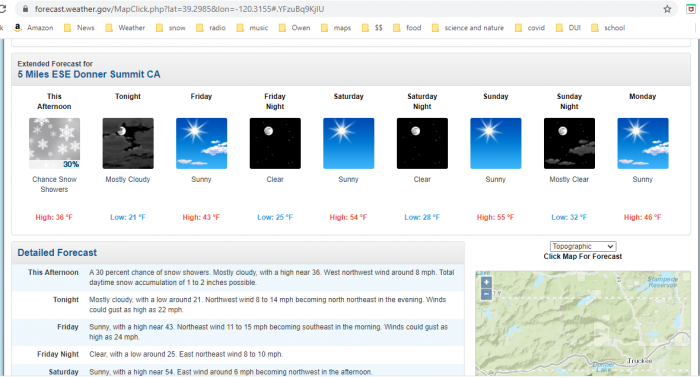Click the This Afternoon snow showers icon
Image resolution: width=700 pixels, height=378 pixels.
pos(54,143)
